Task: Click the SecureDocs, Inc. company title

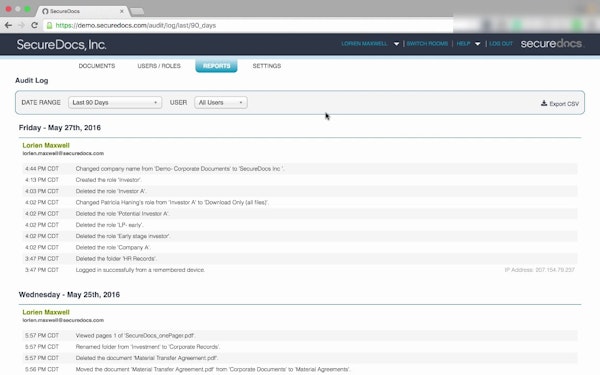Action: tap(61, 45)
